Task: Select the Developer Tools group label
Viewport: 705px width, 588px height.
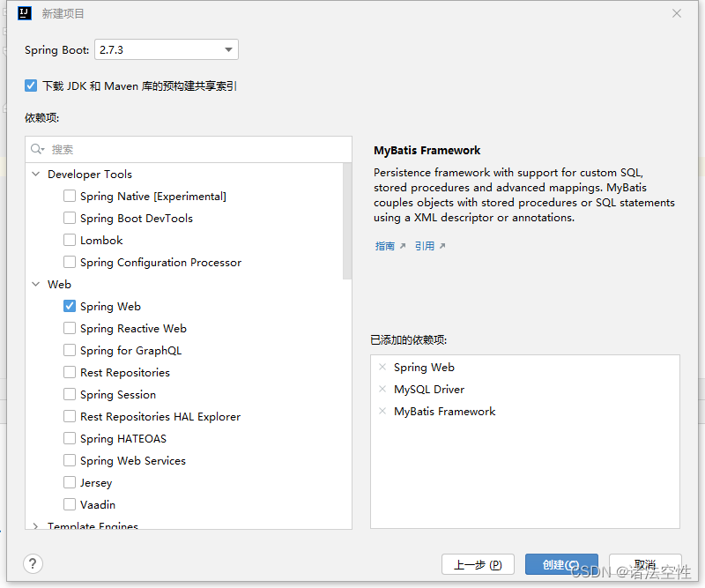Action: pyautogui.click(x=90, y=174)
